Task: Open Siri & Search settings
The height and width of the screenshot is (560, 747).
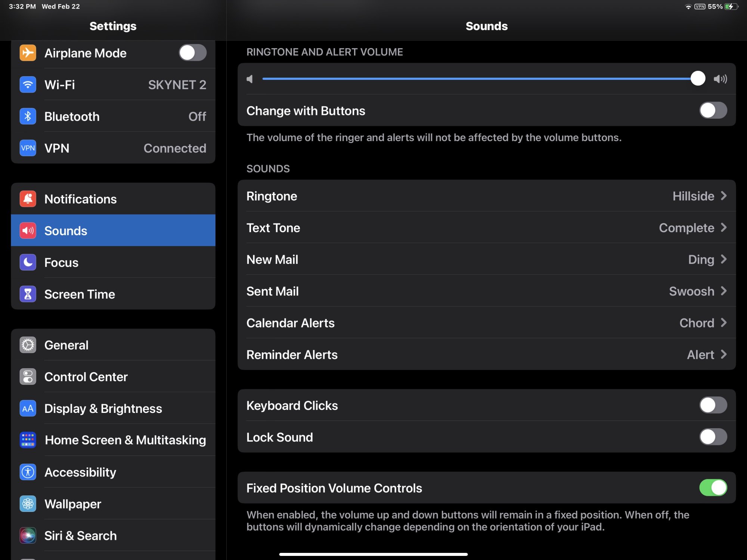Action: click(x=80, y=536)
